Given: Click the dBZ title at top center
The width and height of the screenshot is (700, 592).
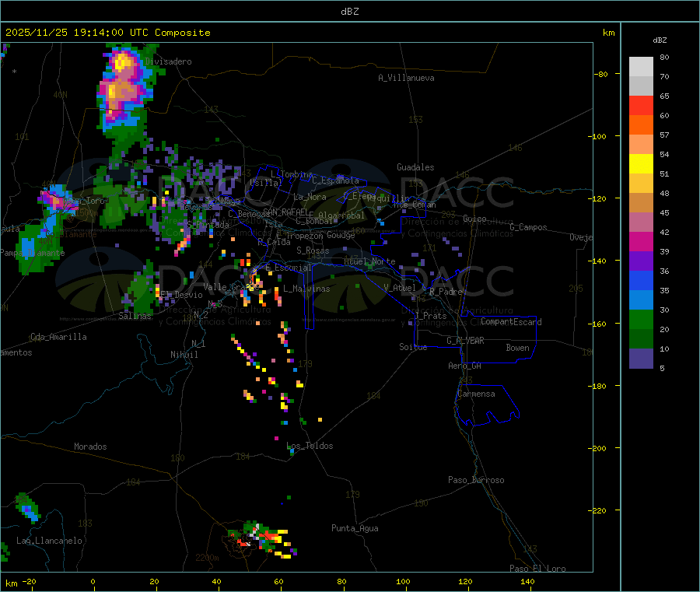Looking at the screenshot, I should [349, 12].
